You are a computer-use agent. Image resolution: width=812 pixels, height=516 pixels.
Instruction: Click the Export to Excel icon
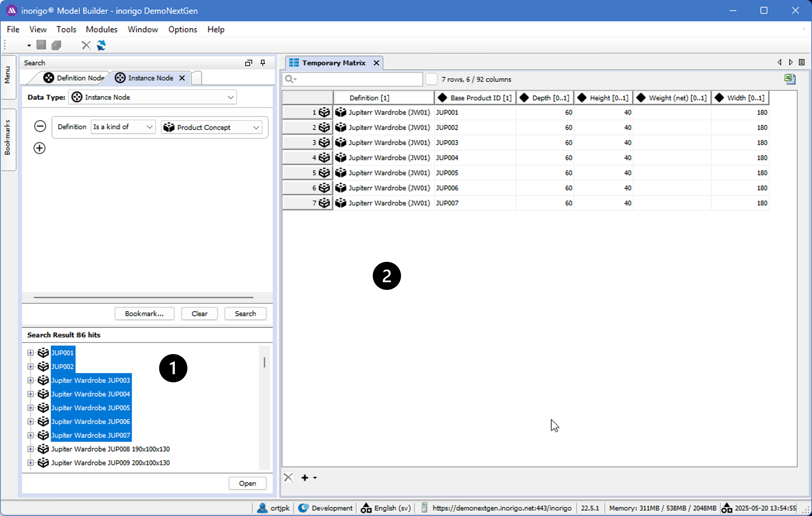[x=790, y=79]
